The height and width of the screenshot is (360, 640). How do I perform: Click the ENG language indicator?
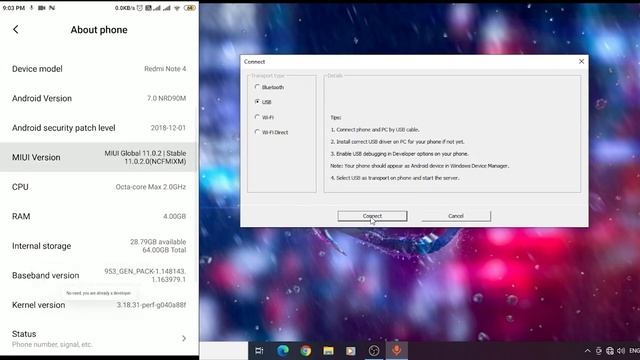[634, 351]
